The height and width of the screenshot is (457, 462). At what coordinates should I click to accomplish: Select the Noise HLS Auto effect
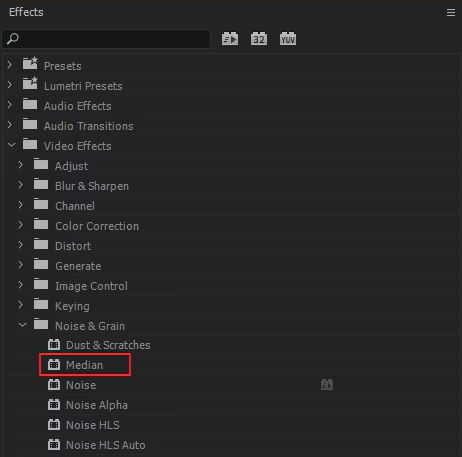point(106,445)
